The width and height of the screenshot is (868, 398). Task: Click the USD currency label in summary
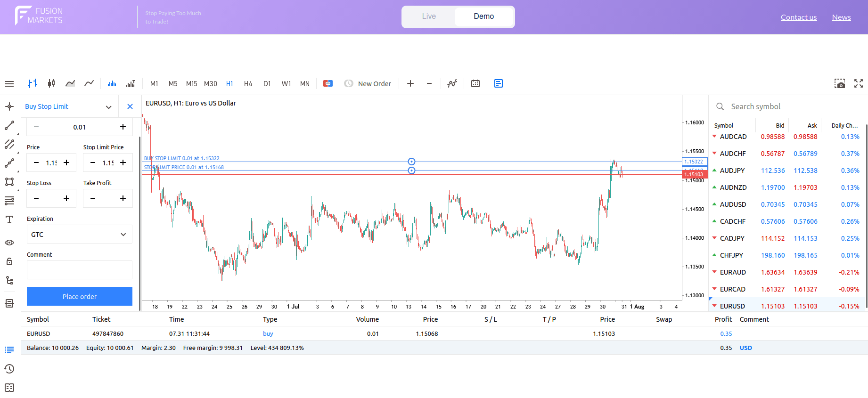click(x=745, y=348)
